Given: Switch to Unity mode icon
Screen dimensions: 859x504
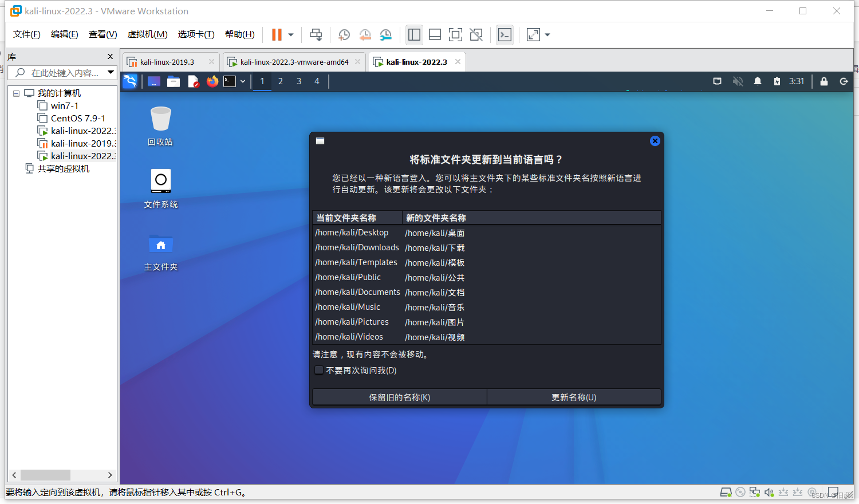Looking at the screenshot, I should pos(476,35).
